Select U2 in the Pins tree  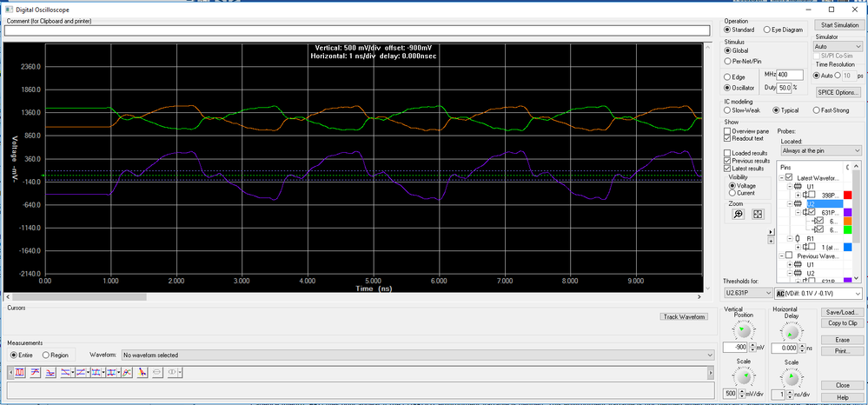811,203
